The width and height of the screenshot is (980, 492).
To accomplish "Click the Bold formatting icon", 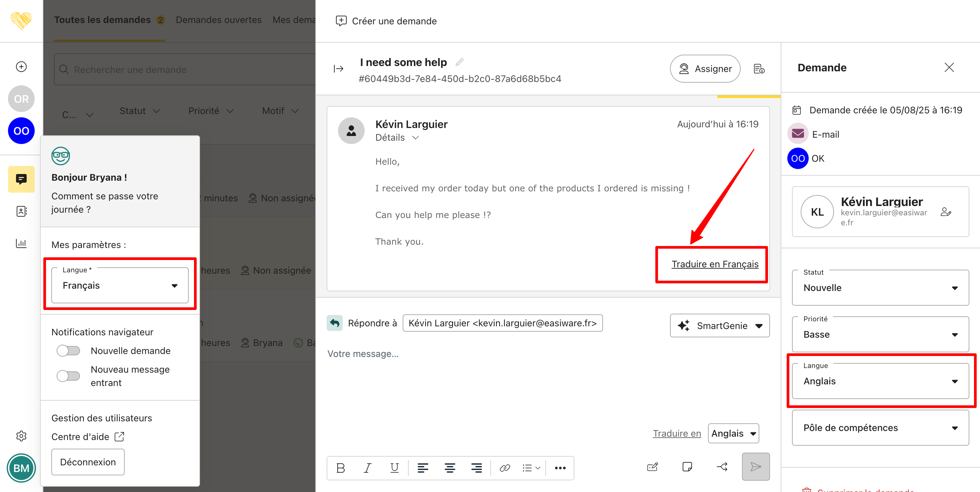I will point(340,468).
